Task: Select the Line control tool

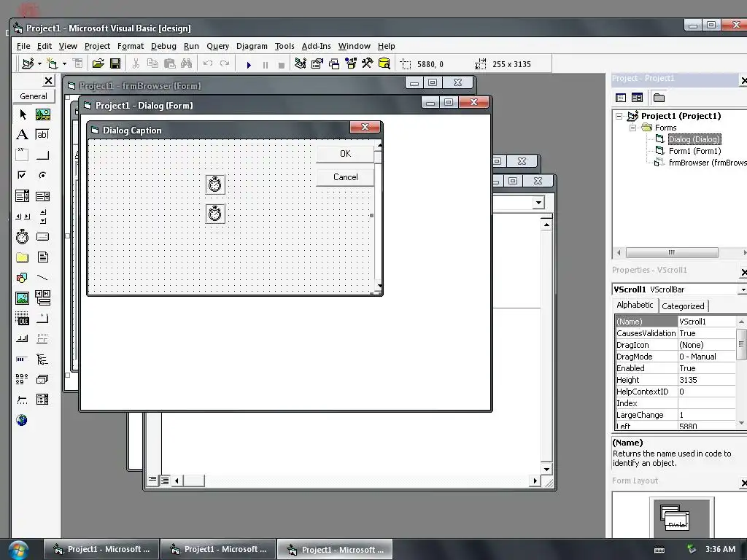Action: (43, 278)
